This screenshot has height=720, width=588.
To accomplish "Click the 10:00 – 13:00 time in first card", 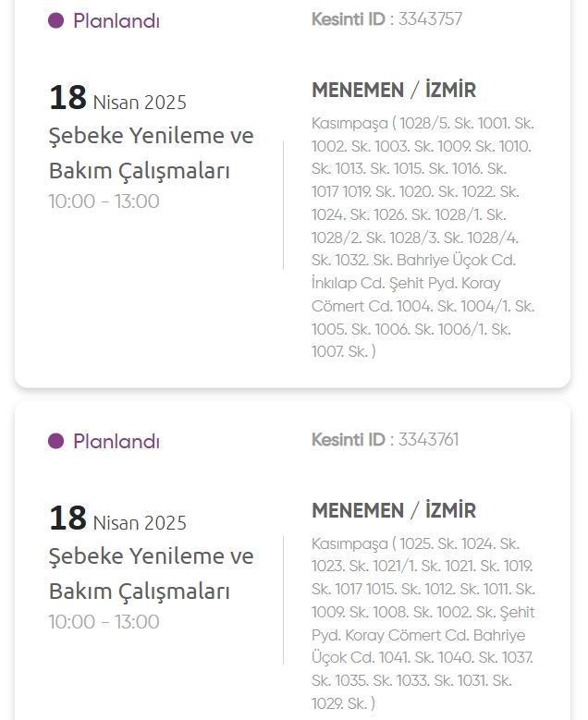I will point(104,201).
